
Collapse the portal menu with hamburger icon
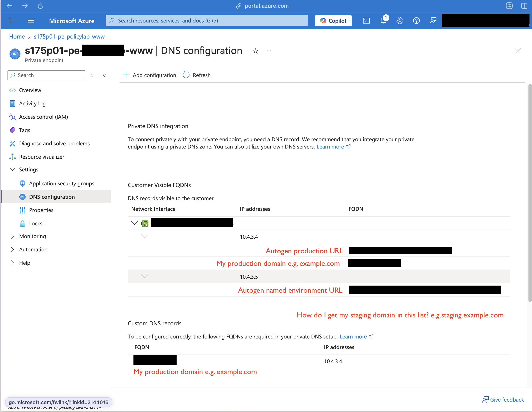[x=31, y=20]
